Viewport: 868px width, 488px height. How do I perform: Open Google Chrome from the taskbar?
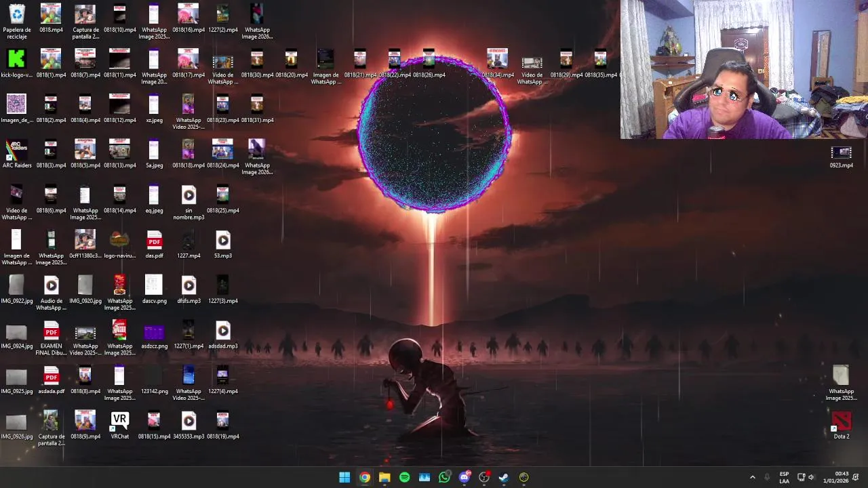click(x=365, y=477)
